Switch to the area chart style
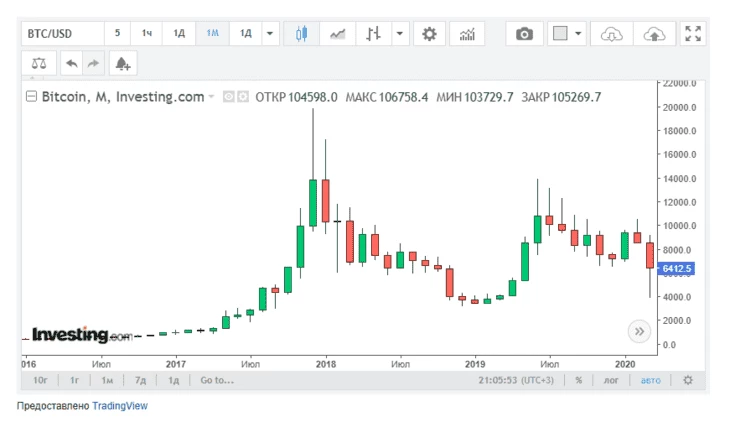This screenshot has height=422, width=730. pos(338,34)
